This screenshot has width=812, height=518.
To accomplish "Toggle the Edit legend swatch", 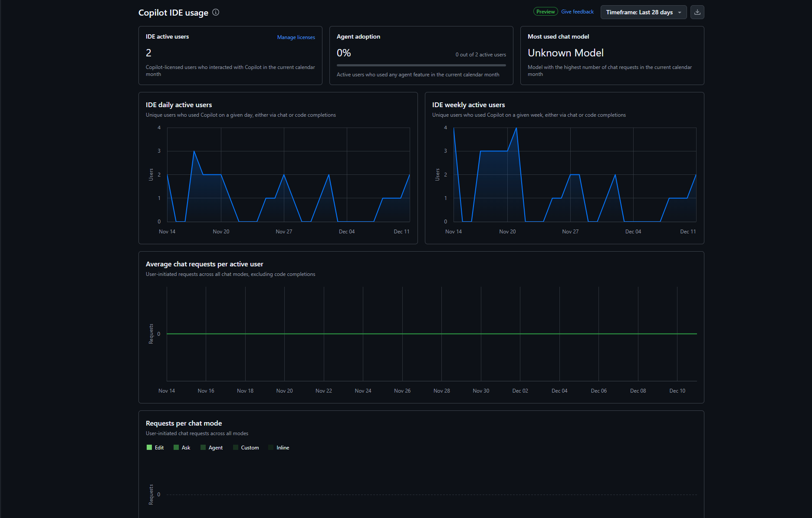I will [149, 447].
